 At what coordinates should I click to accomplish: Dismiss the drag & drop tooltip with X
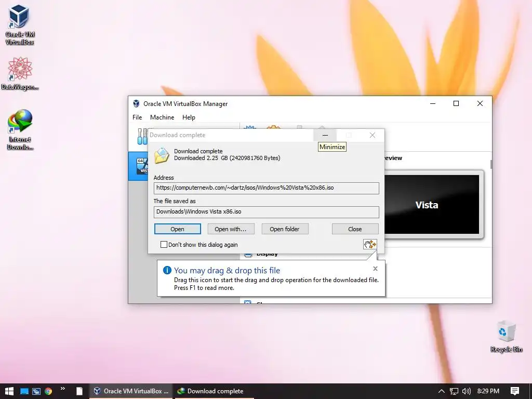tap(375, 269)
